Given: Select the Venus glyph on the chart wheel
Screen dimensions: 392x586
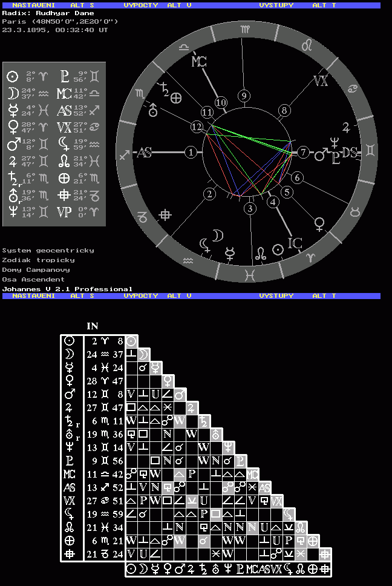Looking at the screenshot, I should pyautogui.click(x=319, y=225).
